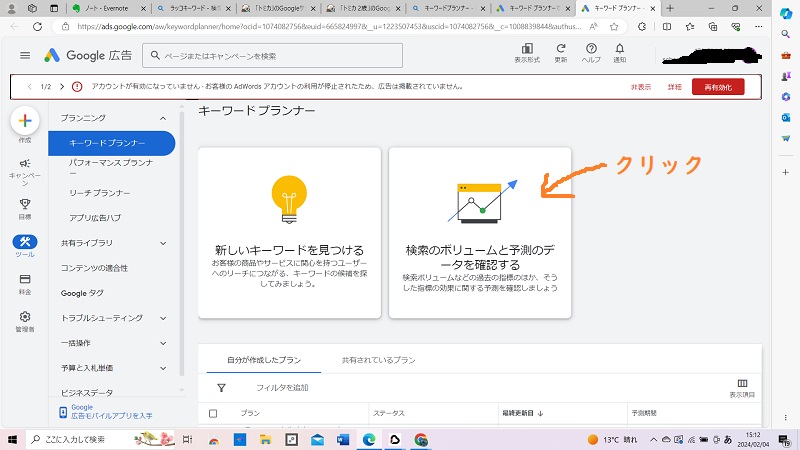Open the キャンペーン megaphone icon
Image resolution: width=800 pixels, height=450 pixels.
click(x=25, y=164)
